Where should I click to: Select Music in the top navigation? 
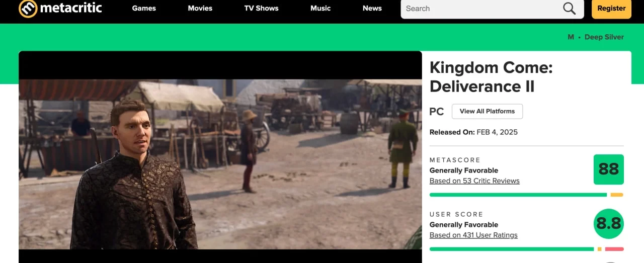[320, 9]
